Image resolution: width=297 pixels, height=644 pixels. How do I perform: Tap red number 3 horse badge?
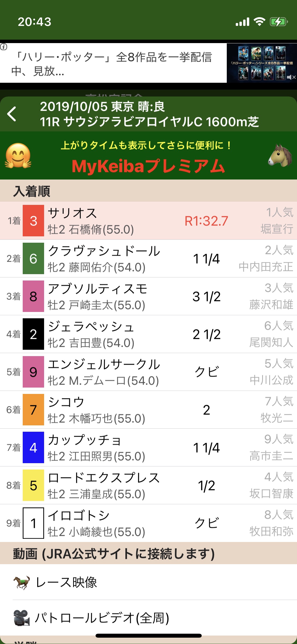pyautogui.click(x=33, y=221)
